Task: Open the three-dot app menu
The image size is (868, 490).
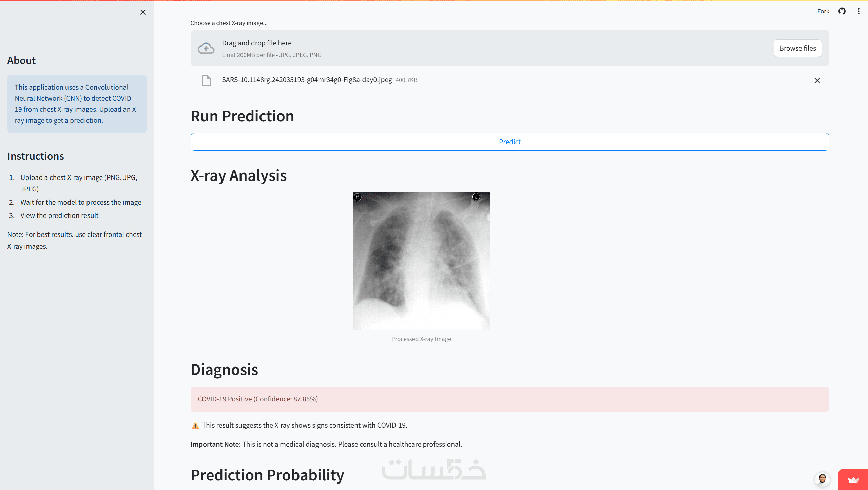Action: 859,11
